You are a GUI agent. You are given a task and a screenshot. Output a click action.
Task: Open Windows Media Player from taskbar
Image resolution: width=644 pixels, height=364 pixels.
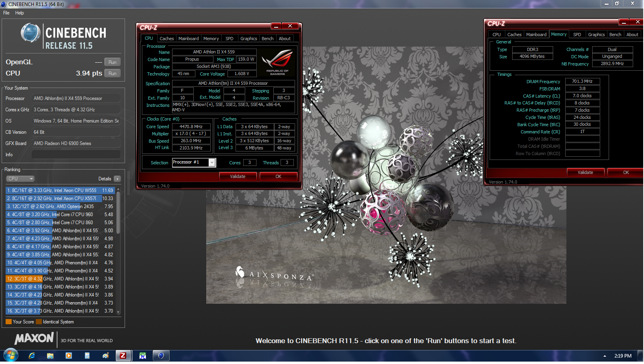pos(69,356)
